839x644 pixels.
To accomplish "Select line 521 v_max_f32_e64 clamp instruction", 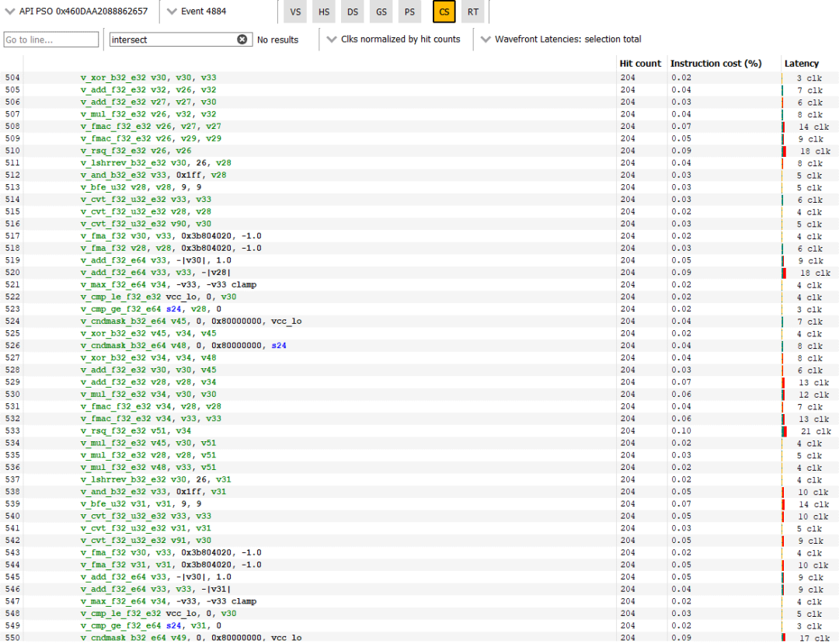I will pos(169,284).
